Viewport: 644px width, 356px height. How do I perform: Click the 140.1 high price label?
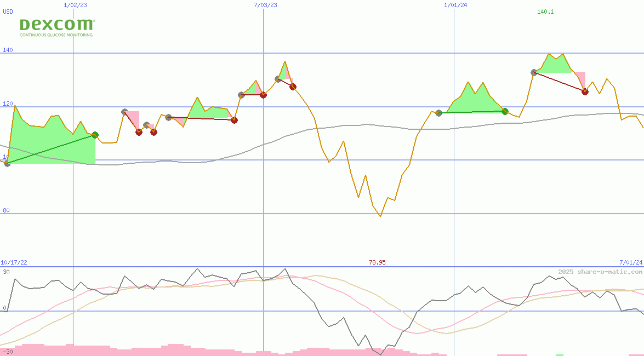545,12
